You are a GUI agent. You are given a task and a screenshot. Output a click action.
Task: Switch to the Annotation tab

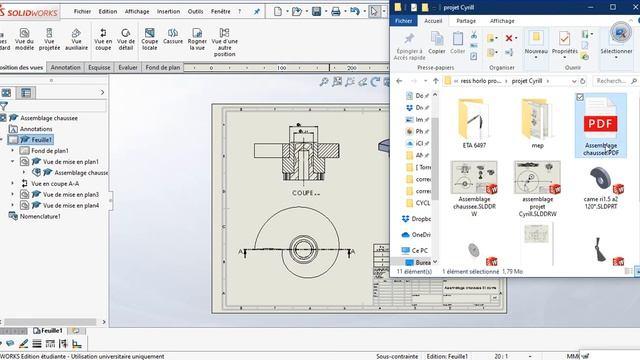[65, 67]
